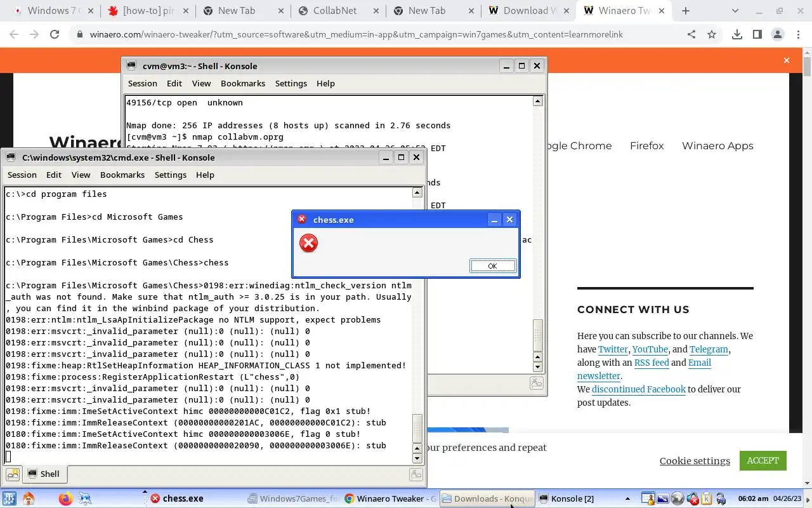Bookmark this page with the star icon
812x508 pixels.
pyautogui.click(x=712, y=35)
